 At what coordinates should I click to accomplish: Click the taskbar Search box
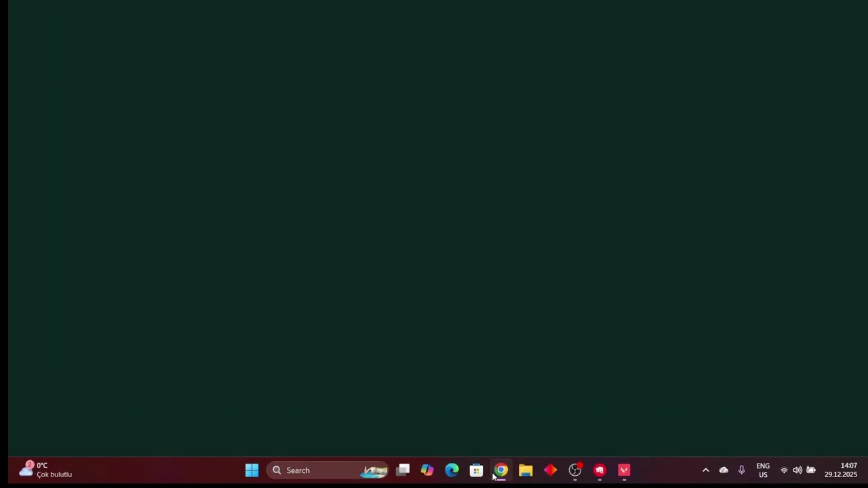[x=328, y=470]
